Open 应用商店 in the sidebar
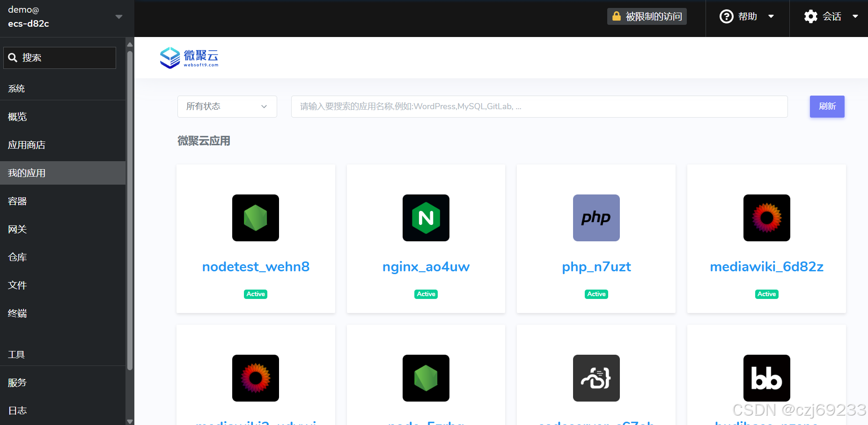Screen dimensions: 868x425 pyautogui.click(x=63, y=145)
